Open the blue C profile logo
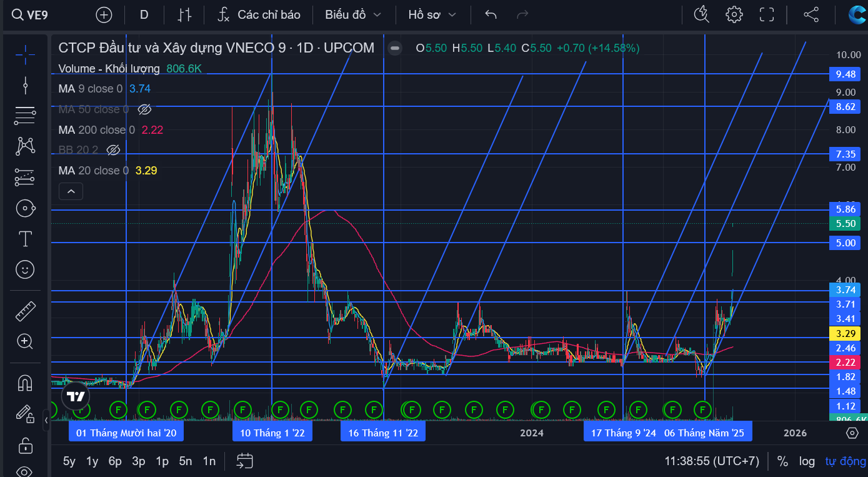868x477 pixels. pyautogui.click(x=856, y=14)
